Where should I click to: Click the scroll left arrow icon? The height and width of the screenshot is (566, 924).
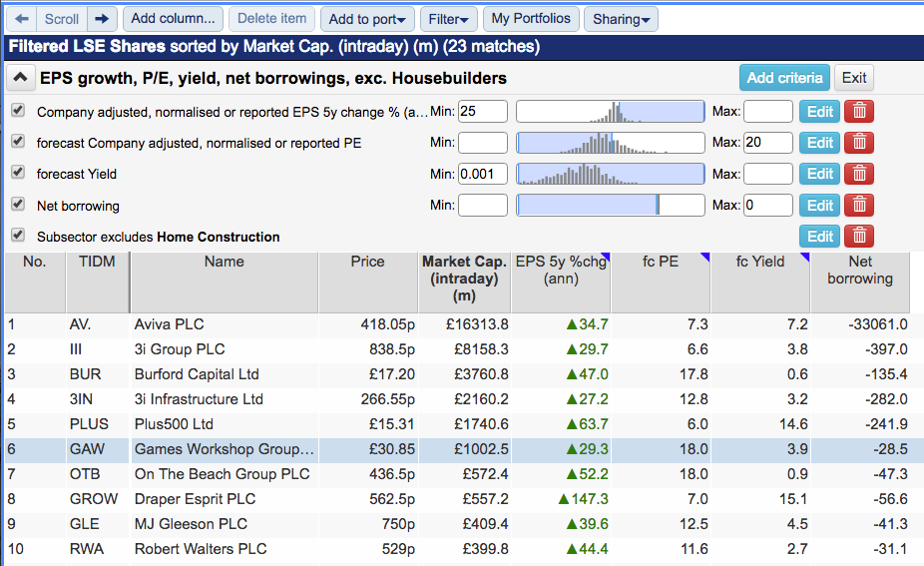click(22, 19)
